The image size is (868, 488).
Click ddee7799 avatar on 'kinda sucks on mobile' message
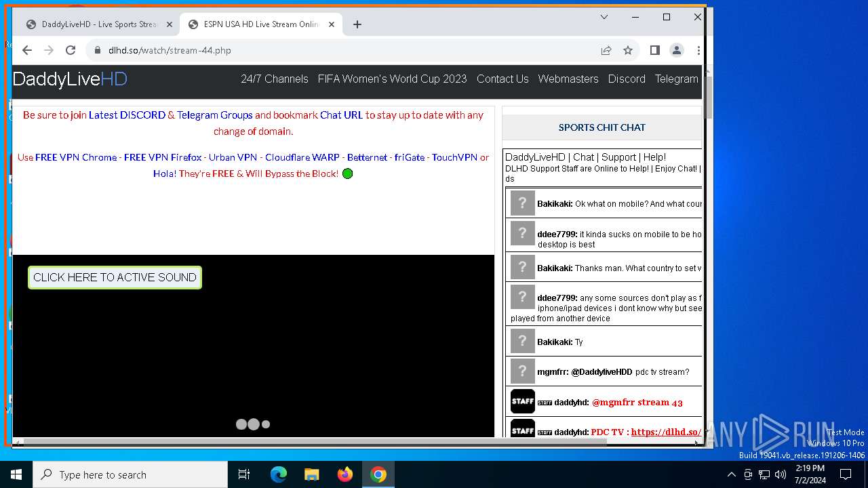click(x=523, y=233)
